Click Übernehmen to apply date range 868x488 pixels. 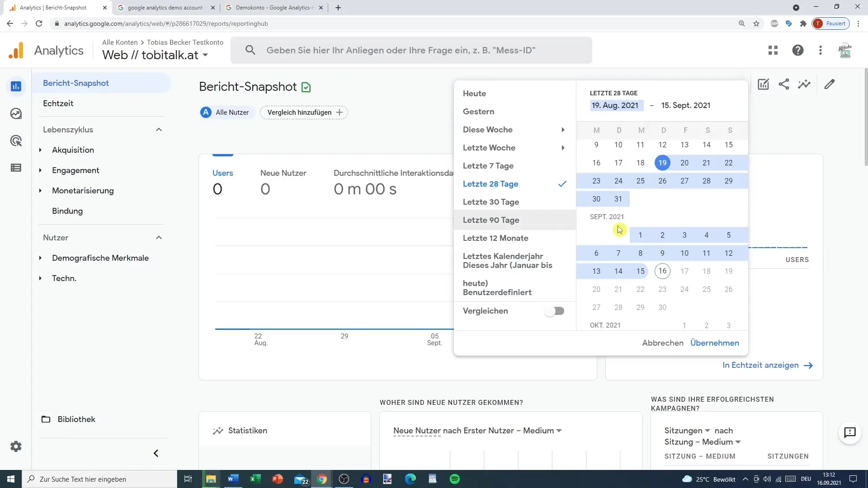[x=715, y=343]
